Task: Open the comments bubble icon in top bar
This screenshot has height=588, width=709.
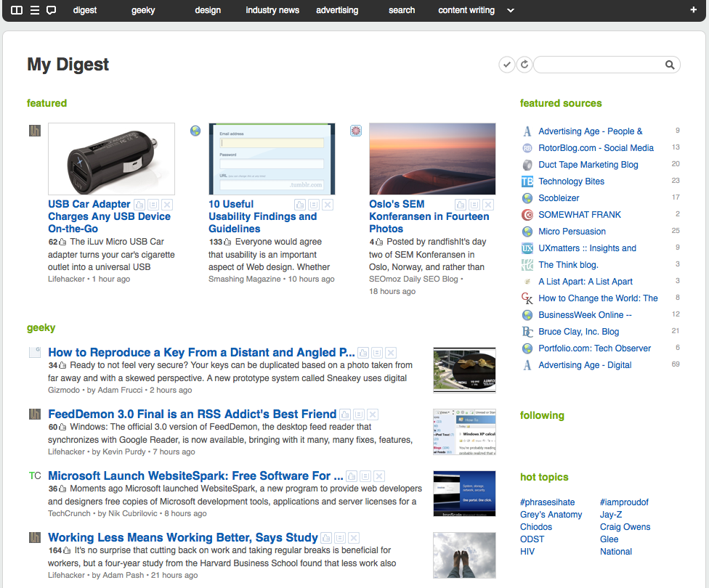Action: 52,10
